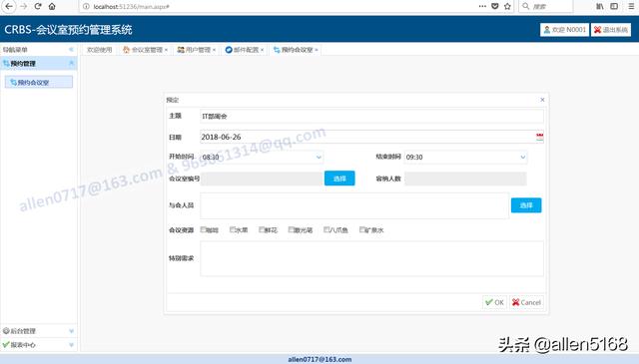Open the page actions three-dot icon
639x364 pixels.
[x=482, y=6]
